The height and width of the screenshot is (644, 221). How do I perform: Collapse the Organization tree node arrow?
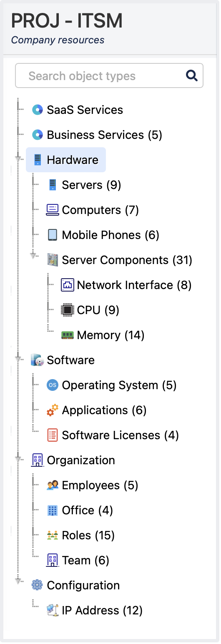tap(18, 459)
